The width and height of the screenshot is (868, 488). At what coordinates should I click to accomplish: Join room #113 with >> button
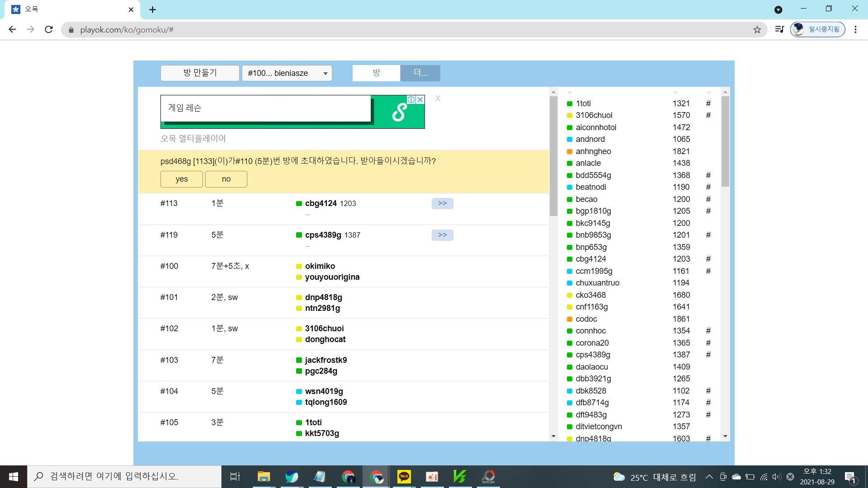tap(442, 203)
